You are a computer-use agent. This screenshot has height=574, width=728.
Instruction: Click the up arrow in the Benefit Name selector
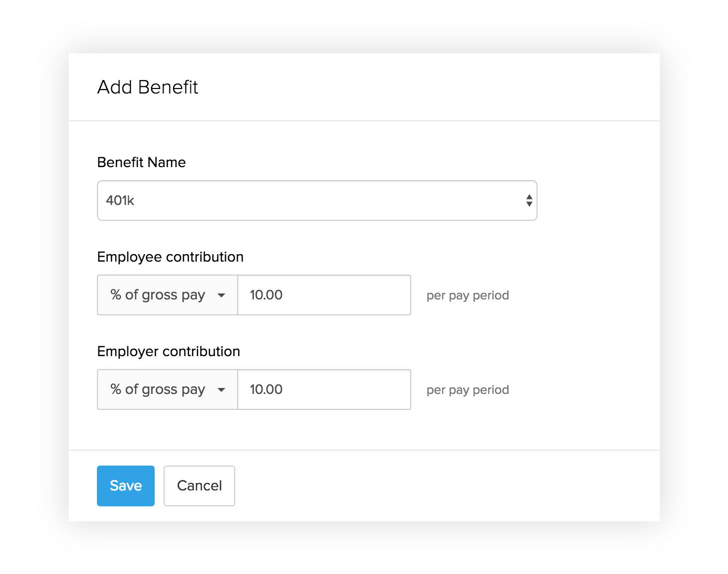point(529,197)
